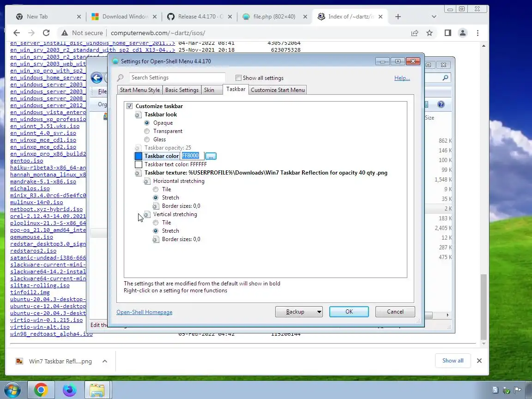Click the Open-Shell icon in dialog title
This screenshot has height=399, width=532.
(x=115, y=61)
